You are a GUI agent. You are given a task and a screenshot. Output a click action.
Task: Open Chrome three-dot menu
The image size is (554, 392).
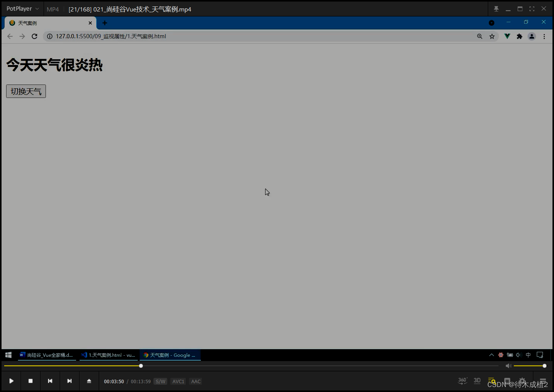coord(544,36)
